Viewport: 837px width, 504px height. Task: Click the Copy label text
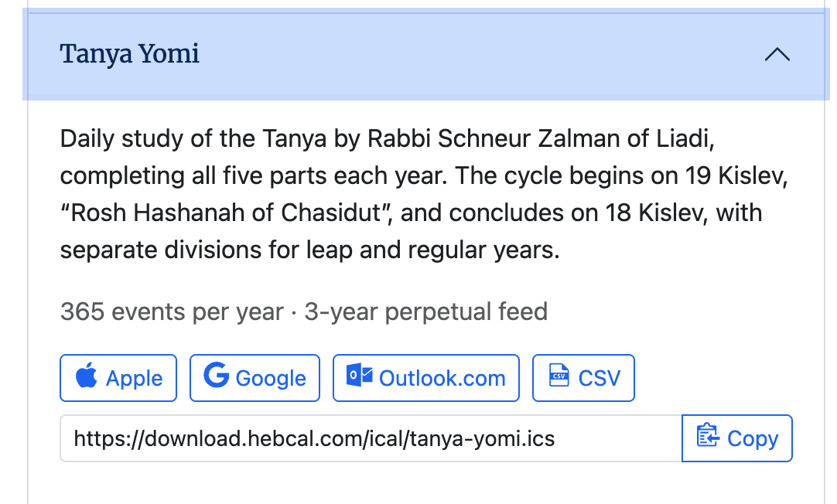click(753, 439)
